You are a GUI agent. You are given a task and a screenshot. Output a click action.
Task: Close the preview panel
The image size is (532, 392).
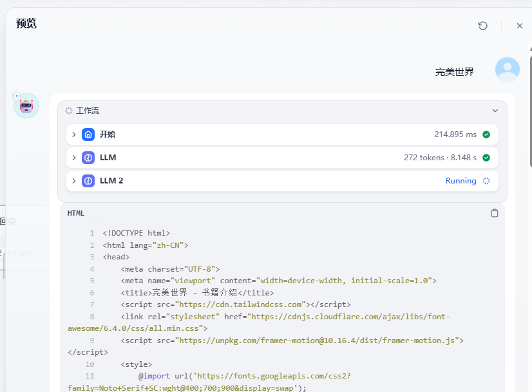point(520,26)
